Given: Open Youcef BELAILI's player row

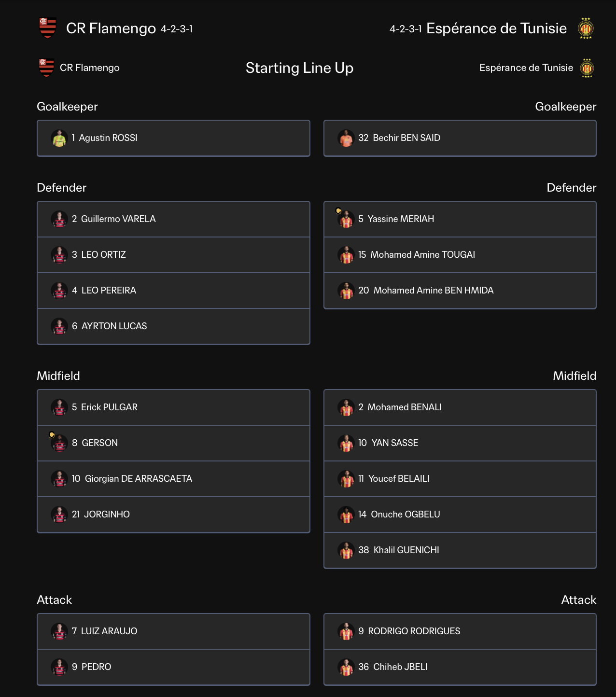Looking at the screenshot, I should point(460,479).
